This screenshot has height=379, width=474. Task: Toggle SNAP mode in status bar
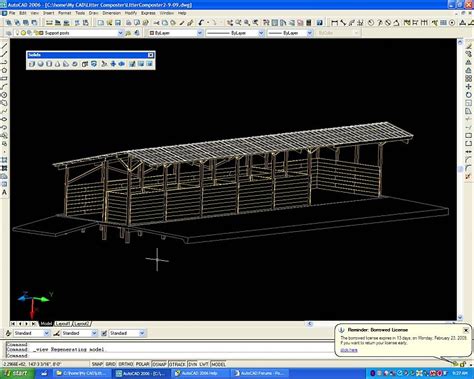pyautogui.click(x=97, y=364)
